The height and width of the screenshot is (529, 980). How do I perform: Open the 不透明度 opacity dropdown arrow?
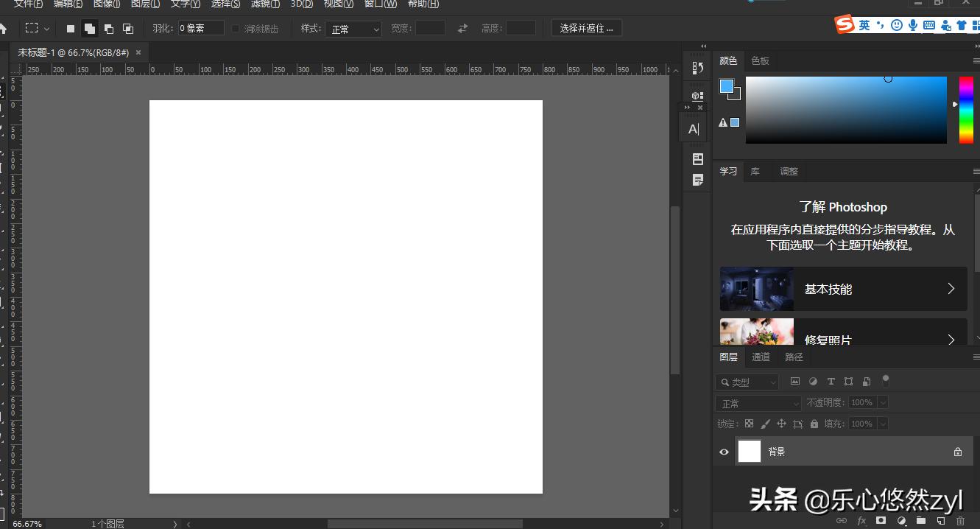(x=883, y=402)
